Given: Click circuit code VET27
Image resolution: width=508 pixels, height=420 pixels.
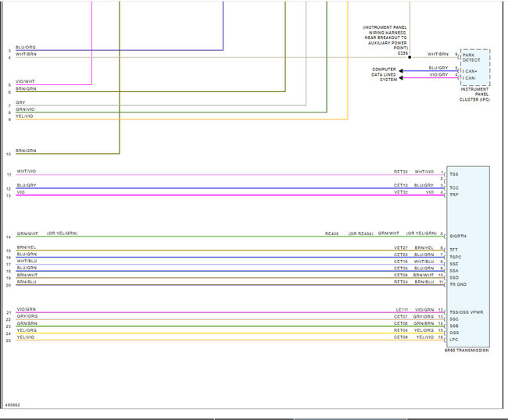Looking at the screenshot, I should click(401, 247).
